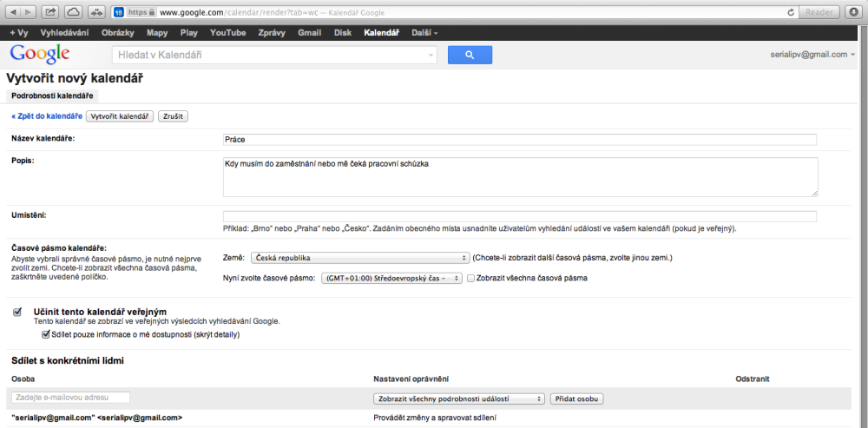Expand the Další menu

pyautogui.click(x=424, y=33)
